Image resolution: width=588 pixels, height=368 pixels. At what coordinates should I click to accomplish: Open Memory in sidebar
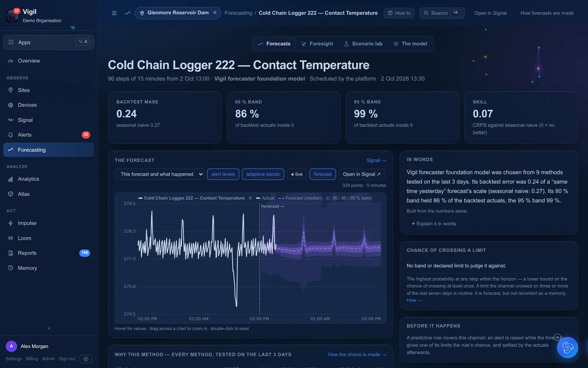[49, 268]
